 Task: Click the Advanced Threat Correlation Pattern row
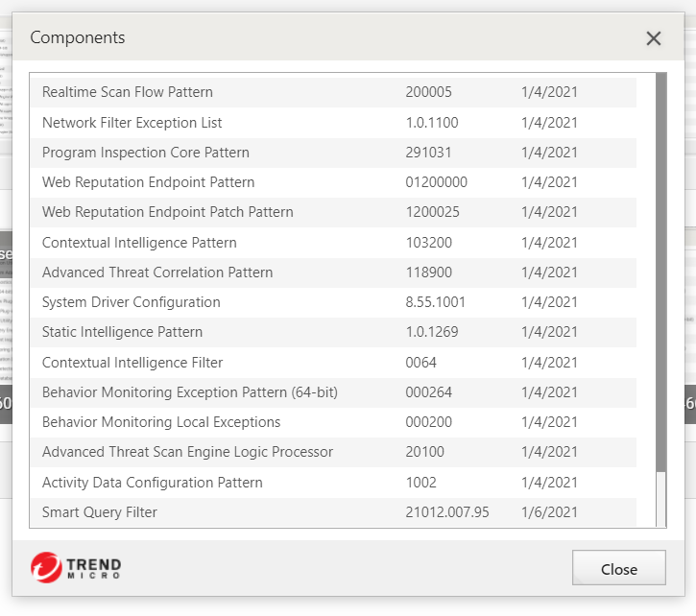pyautogui.click(x=157, y=272)
